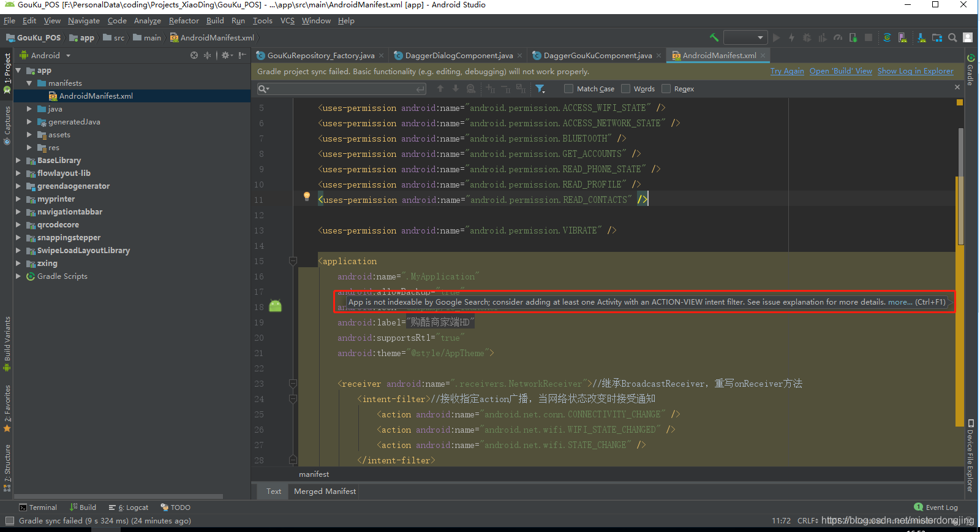Click the Collapse All icon in Project panel
Viewport: 980px width, 532px height.
207,55
